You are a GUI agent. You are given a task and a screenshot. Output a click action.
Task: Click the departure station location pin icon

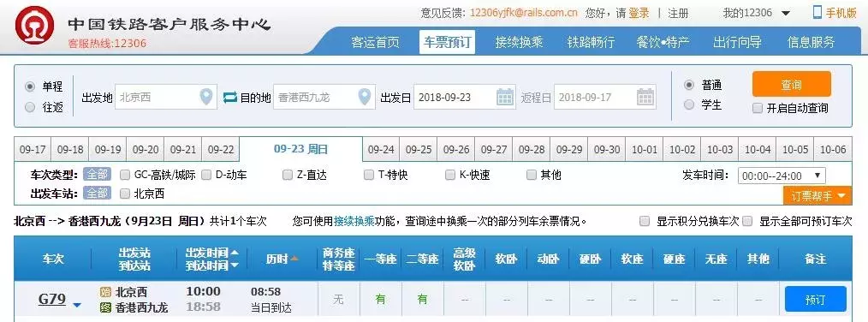[206, 98]
